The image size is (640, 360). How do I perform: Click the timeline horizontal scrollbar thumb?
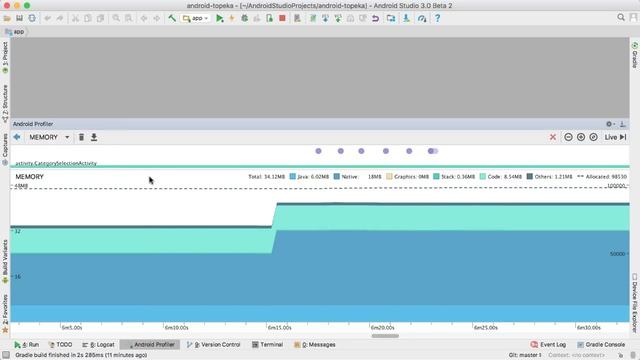[385, 336]
